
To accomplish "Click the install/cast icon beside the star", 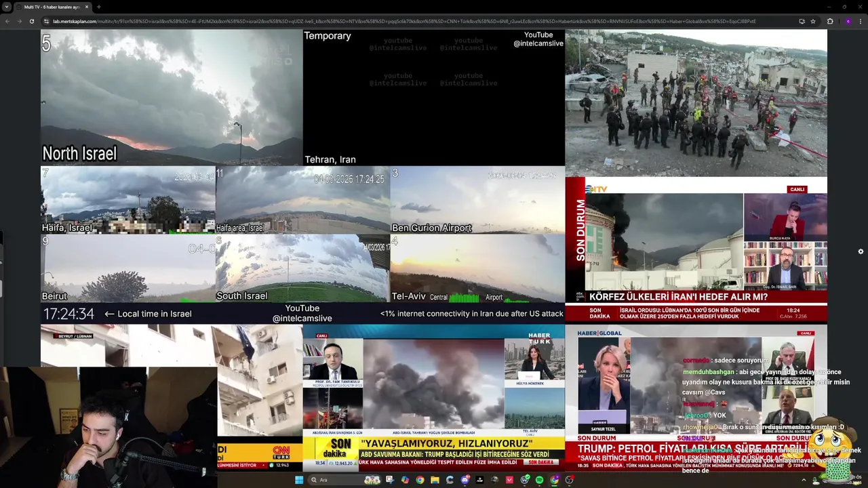I will pyautogui.click(x=802, y=21).
